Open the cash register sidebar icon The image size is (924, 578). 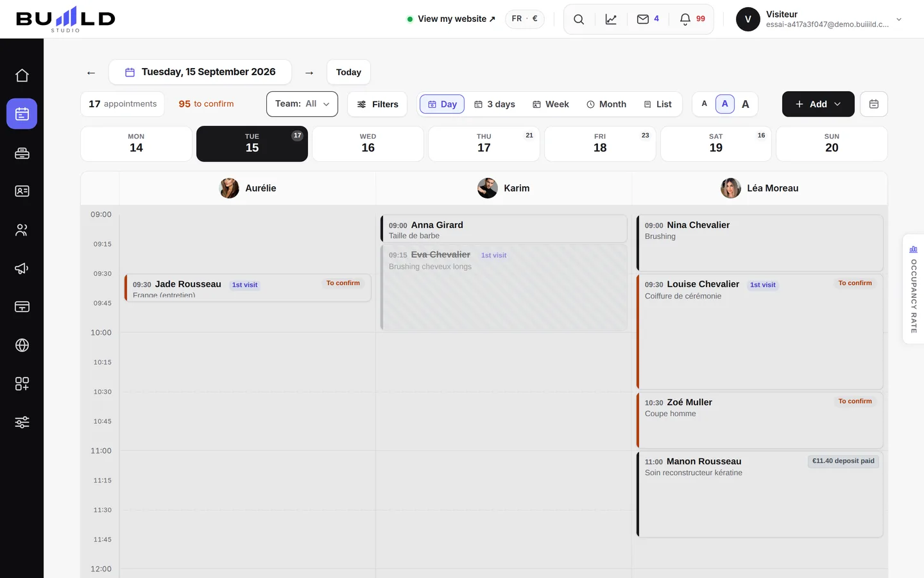pyautogui.click(x=22, y=153)
